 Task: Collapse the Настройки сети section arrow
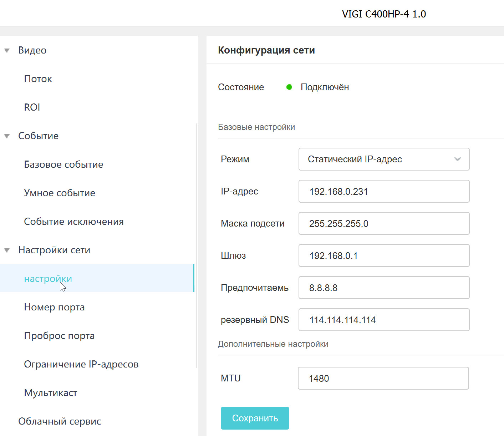point(7,250)
